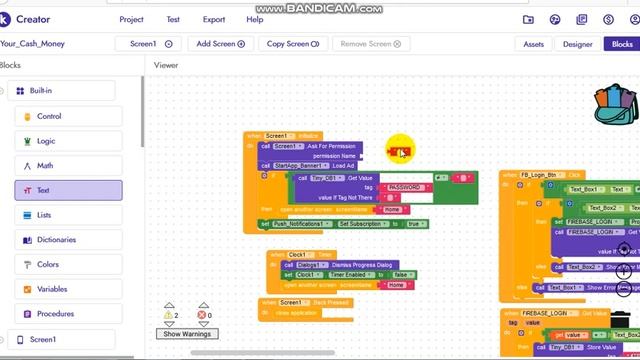Open Set Subscription property dropdown
The width and height of the screenshot is (640, 360).
[x=363, y=224]
